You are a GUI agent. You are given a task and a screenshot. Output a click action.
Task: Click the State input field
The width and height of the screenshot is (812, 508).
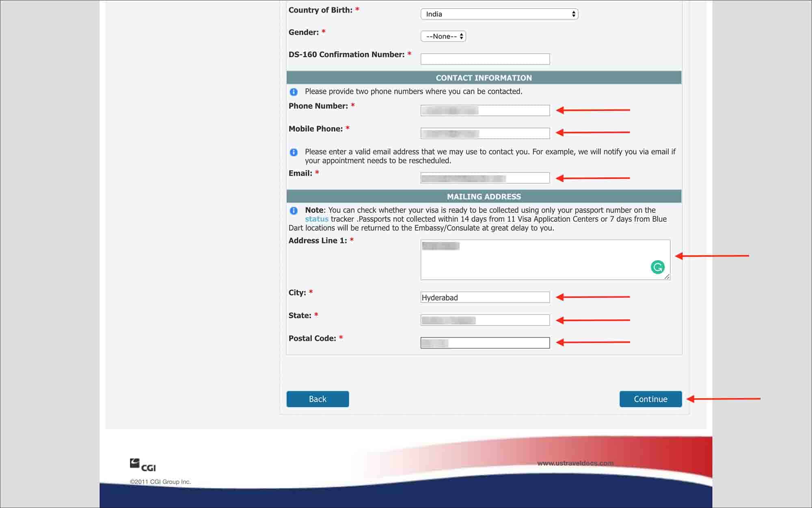485,319
